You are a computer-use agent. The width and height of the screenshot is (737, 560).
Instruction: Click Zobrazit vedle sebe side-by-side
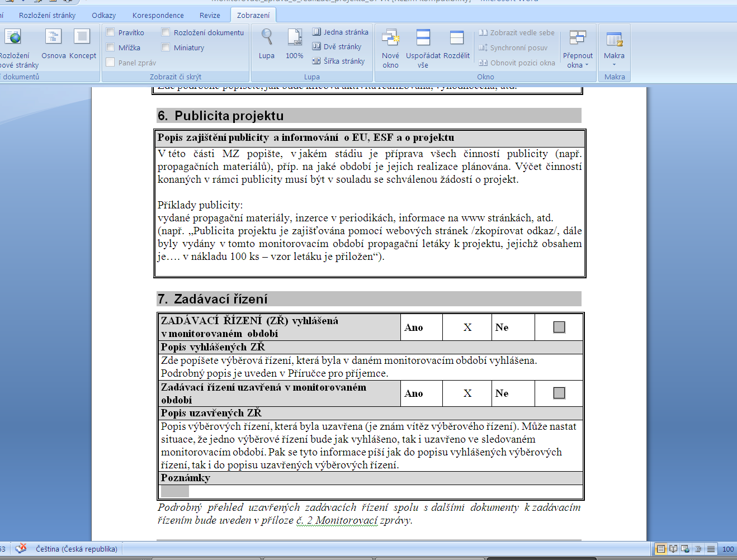point(517,32)
